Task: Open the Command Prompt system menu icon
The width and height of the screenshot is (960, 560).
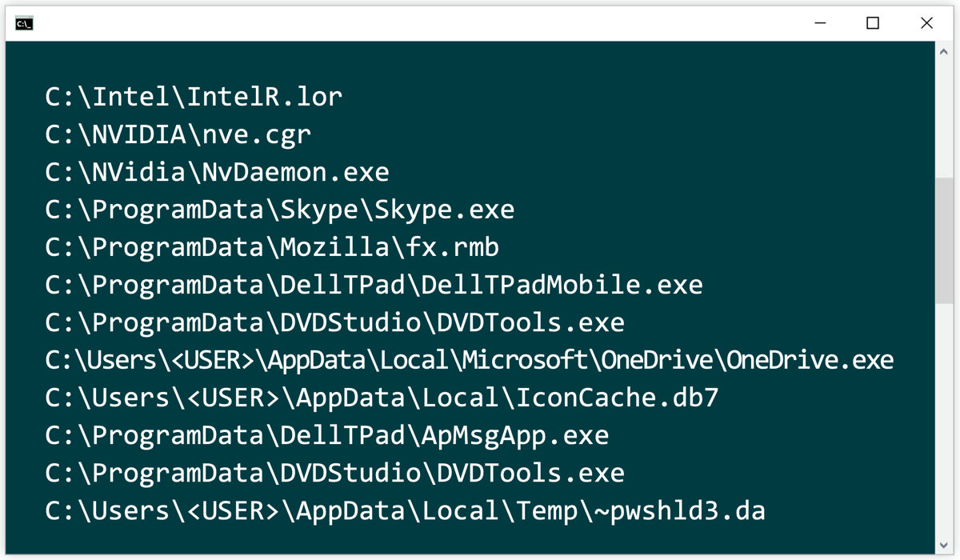Action: coord(24,24)
